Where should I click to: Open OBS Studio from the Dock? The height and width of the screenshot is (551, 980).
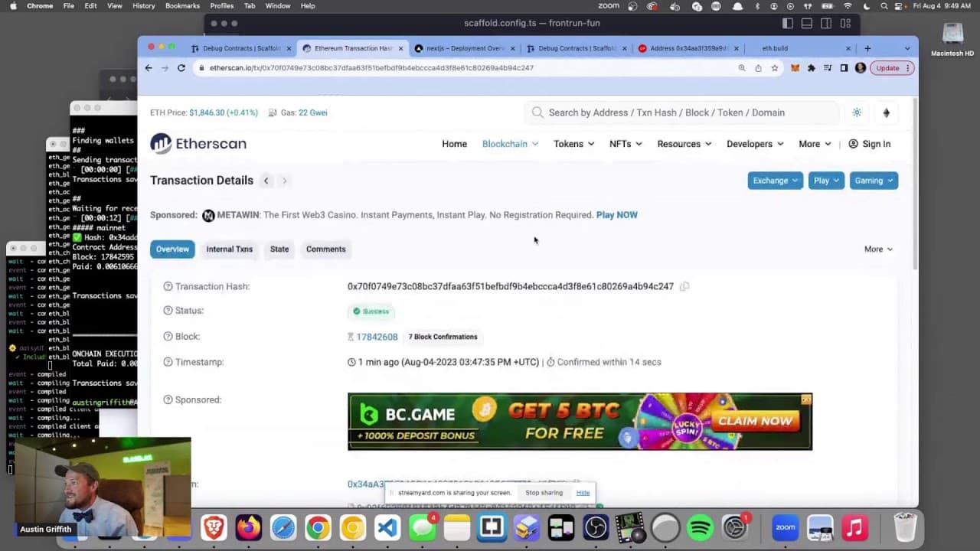point(596,528)
